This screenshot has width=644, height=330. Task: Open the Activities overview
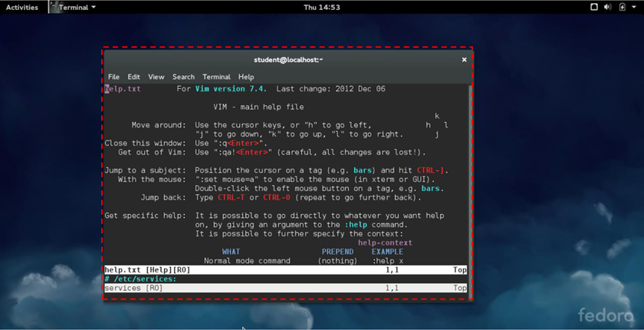click(22, 7)
